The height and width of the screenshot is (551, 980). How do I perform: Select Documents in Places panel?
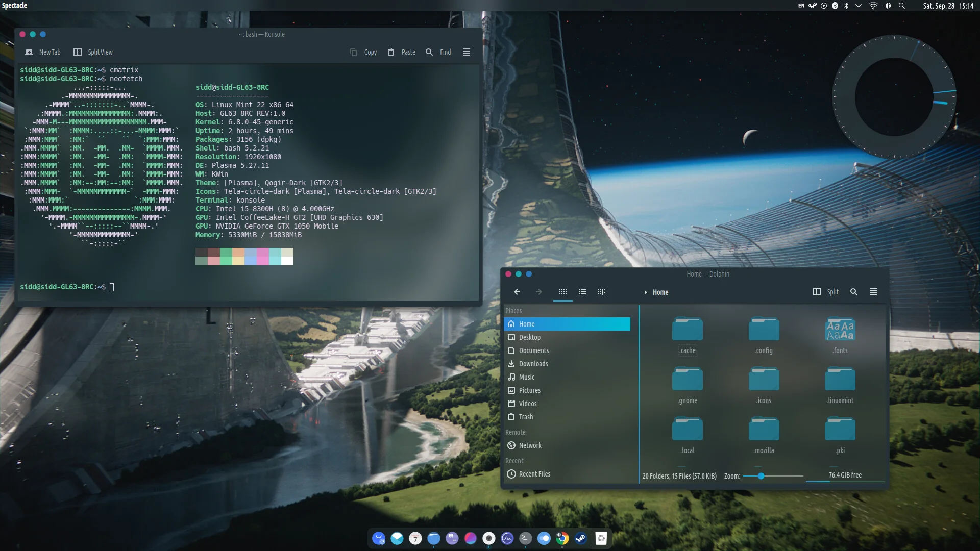[567, 350]
